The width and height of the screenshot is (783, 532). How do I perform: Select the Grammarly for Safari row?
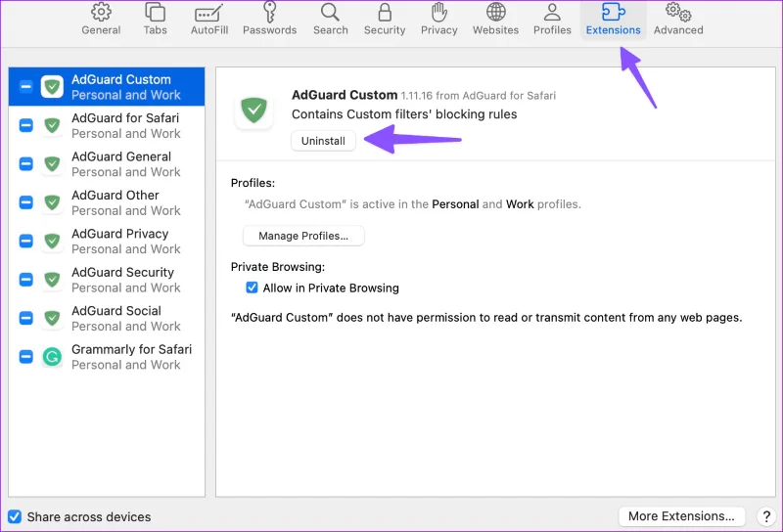click(x=107, y=356)
